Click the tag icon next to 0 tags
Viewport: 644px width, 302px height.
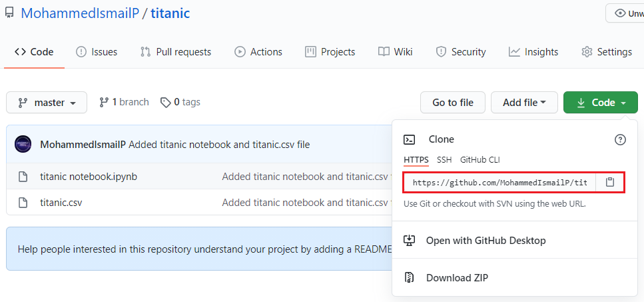[164, 102]
